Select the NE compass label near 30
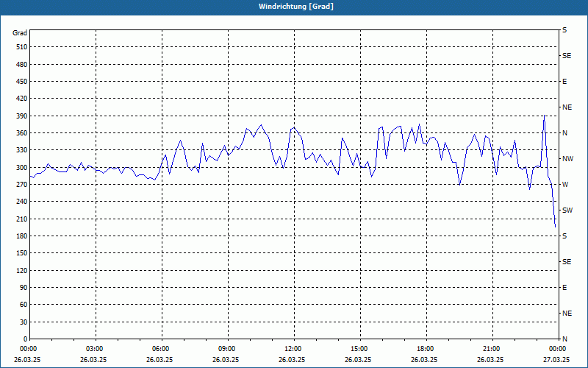The height and width of the screenshot is (368, 588). pos(567,314)
